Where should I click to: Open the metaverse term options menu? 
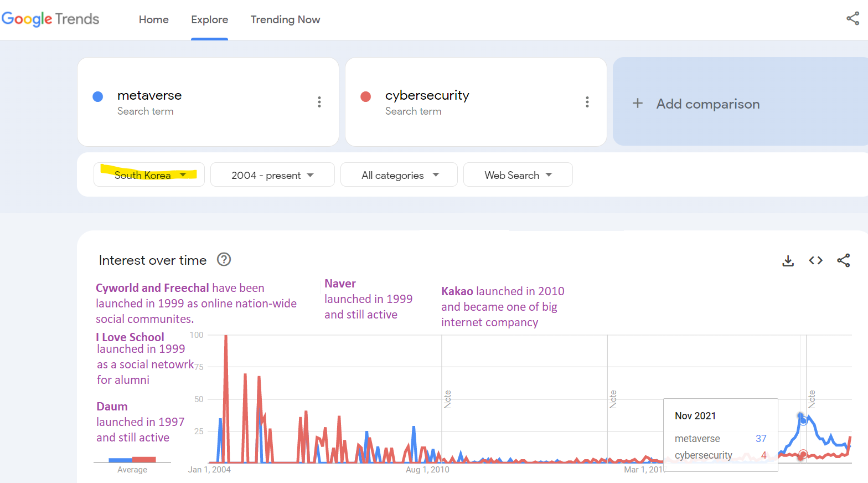pyautogui.click(x=319, y=102)
